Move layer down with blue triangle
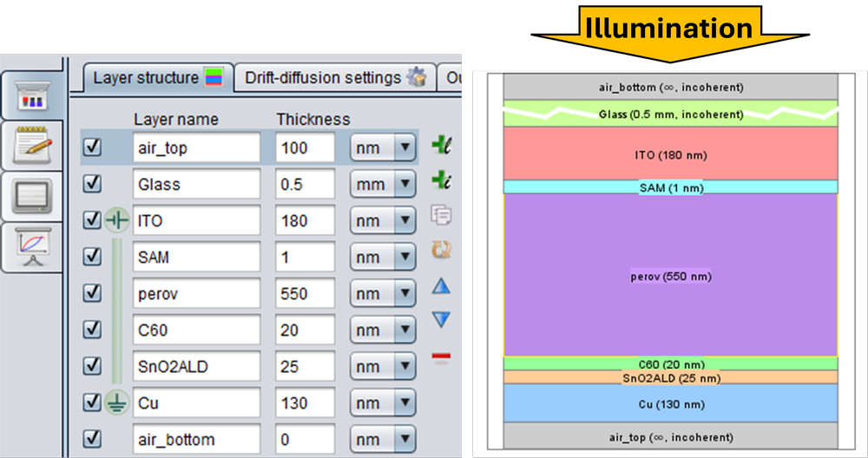Viewport: 868px width, 458px height. [441, 320]
